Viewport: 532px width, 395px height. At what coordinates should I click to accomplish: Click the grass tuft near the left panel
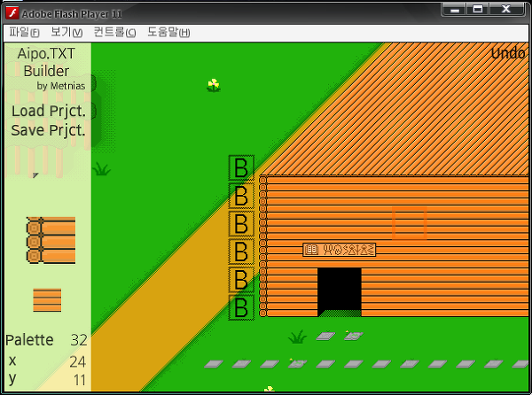click(x=101, y=168)
